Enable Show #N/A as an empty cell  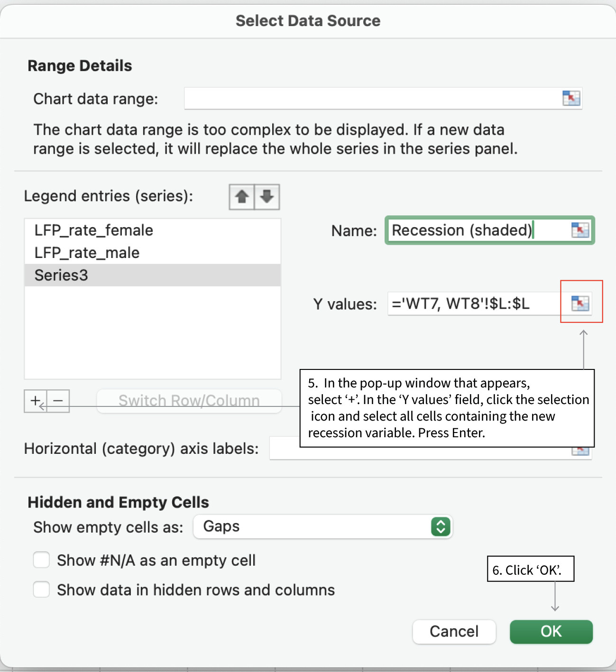(42, 560)
